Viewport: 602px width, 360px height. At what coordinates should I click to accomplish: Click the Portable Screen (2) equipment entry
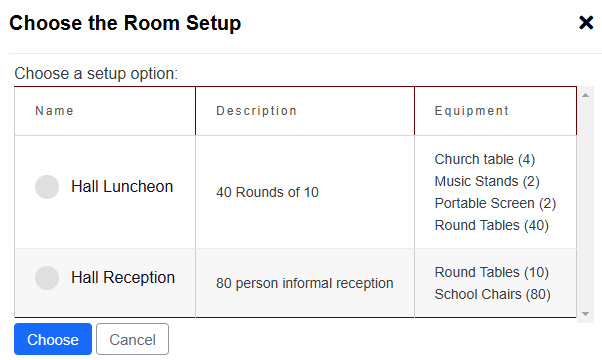point(495,203)
